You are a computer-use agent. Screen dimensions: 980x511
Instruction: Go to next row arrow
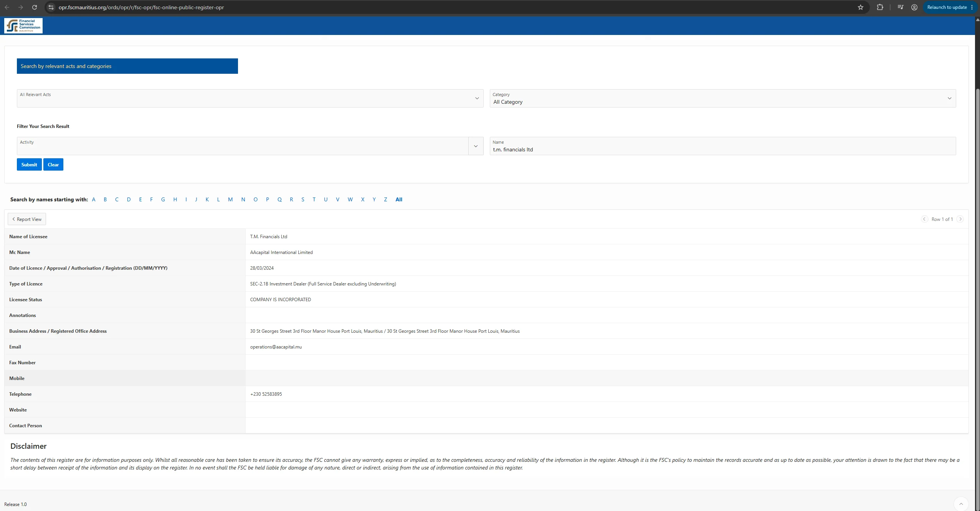(960, 219)
